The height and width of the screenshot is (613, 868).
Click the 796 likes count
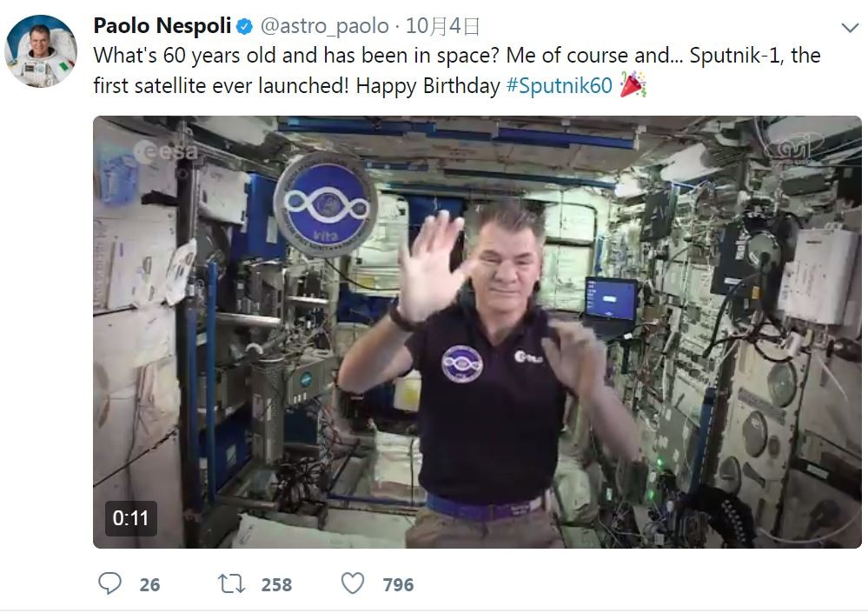[x=398, y=584]
